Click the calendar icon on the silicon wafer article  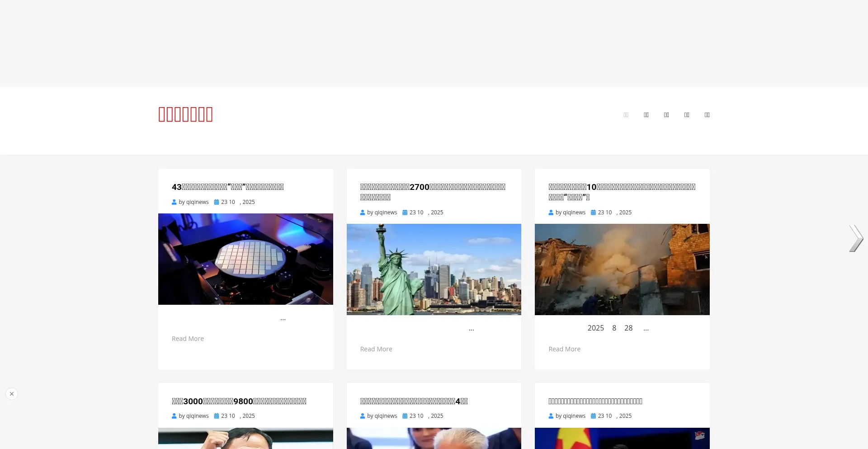[217, 202]
